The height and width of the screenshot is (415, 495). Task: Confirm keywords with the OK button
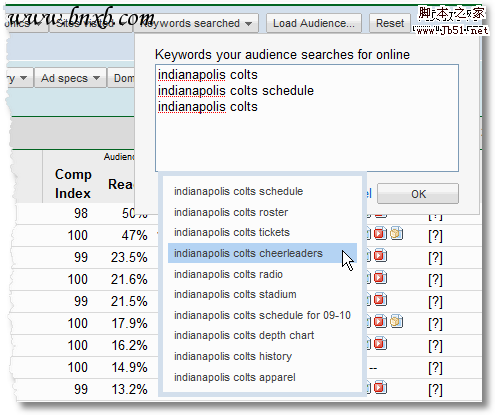coord(418,194)
